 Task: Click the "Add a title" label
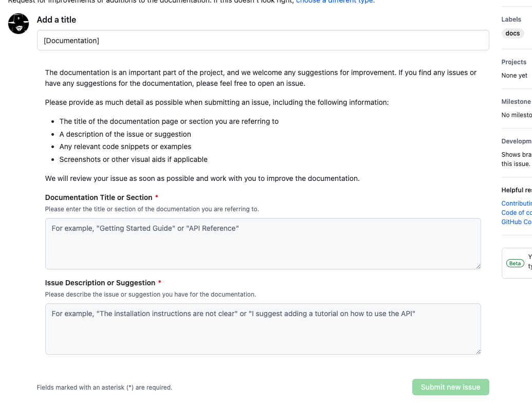pos(57,20)
